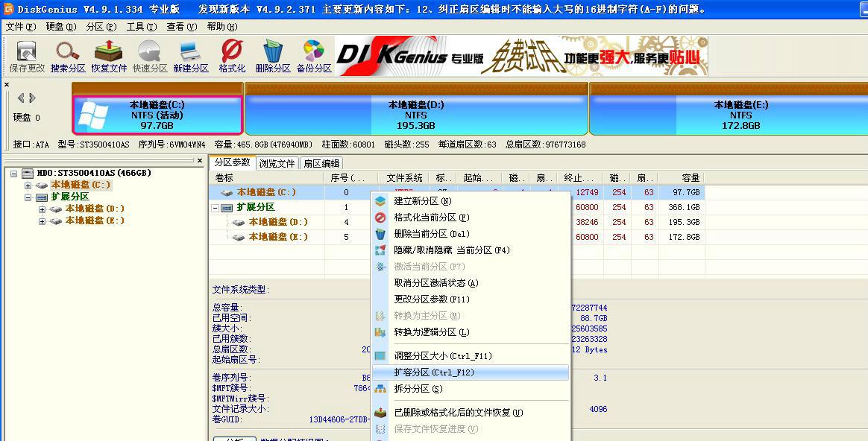
Task: Expand 本地磁盘(C:) in the left tree
Action: tap(28, 185)
